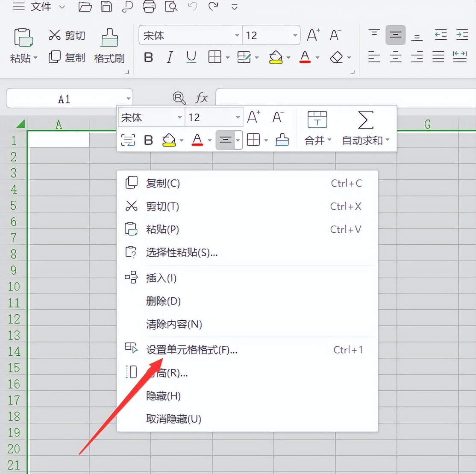
Task: Choose 取消隐藏(U) from context menu
Action: [247, 419]
